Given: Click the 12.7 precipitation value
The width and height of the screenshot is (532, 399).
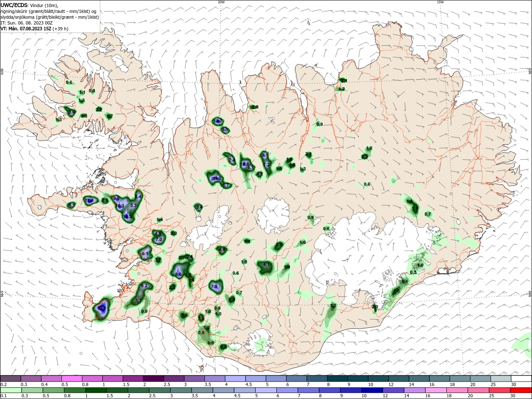Looking at the screenshot, I should [218, 121].
